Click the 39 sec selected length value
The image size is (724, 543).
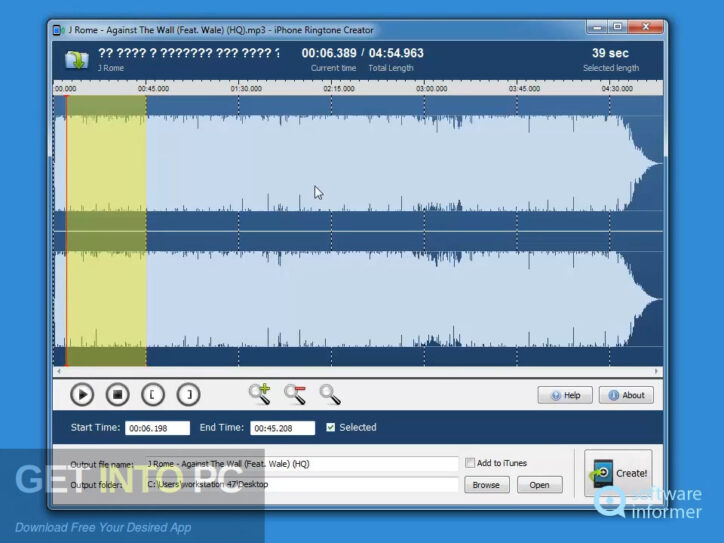click(610, 53)
